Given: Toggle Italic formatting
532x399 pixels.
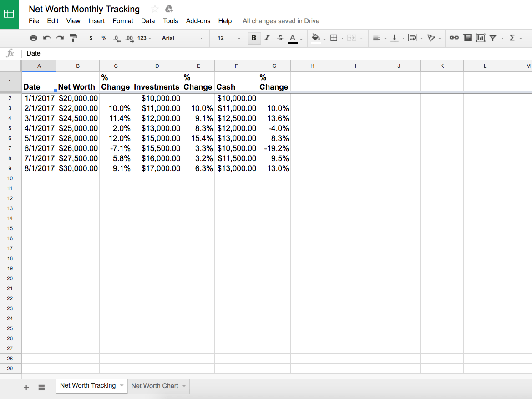Looking at the screenshot, I should pos(267,38).
